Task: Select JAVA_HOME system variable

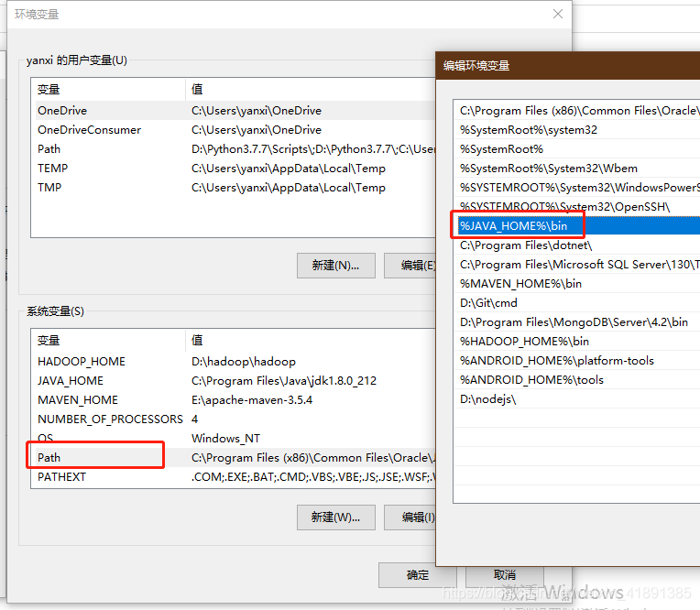Action: (235, 381)
